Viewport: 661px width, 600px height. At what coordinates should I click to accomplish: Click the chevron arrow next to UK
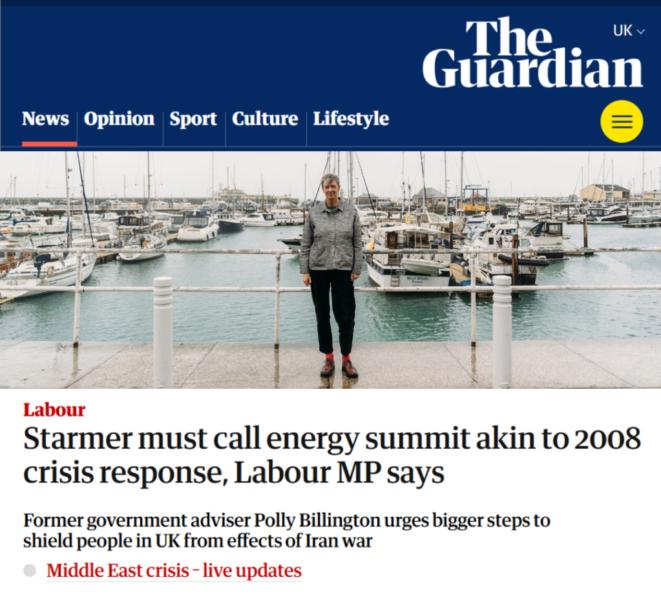pos(641,32)
